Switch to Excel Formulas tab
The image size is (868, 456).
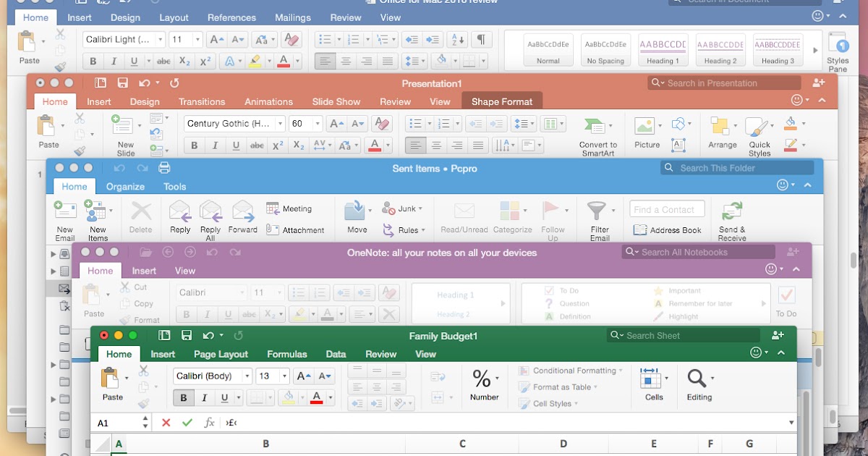(x=287, y=354)
